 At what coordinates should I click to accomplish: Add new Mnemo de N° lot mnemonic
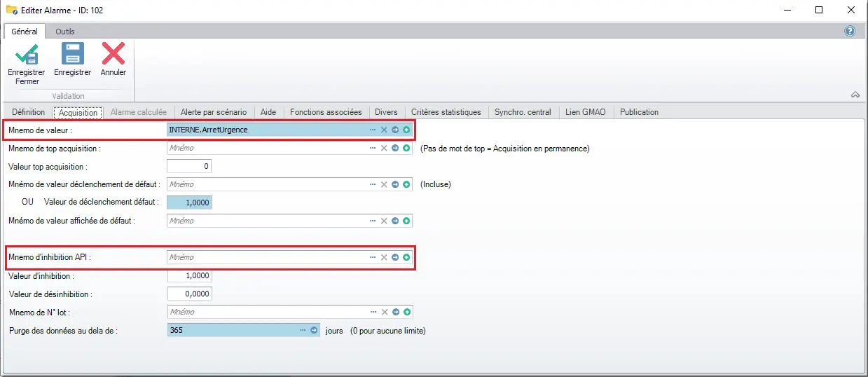406,312
